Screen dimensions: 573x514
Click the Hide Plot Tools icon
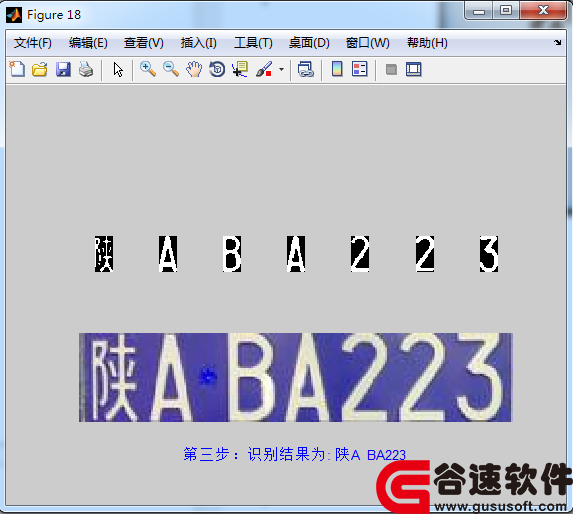coord(391,69)
